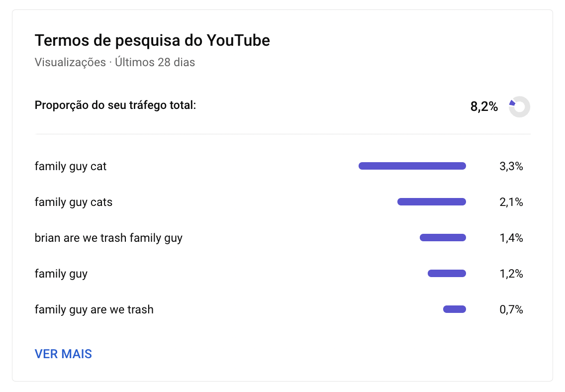
Task: Click the traffic proportion donut chart icon
Action: 519,106
